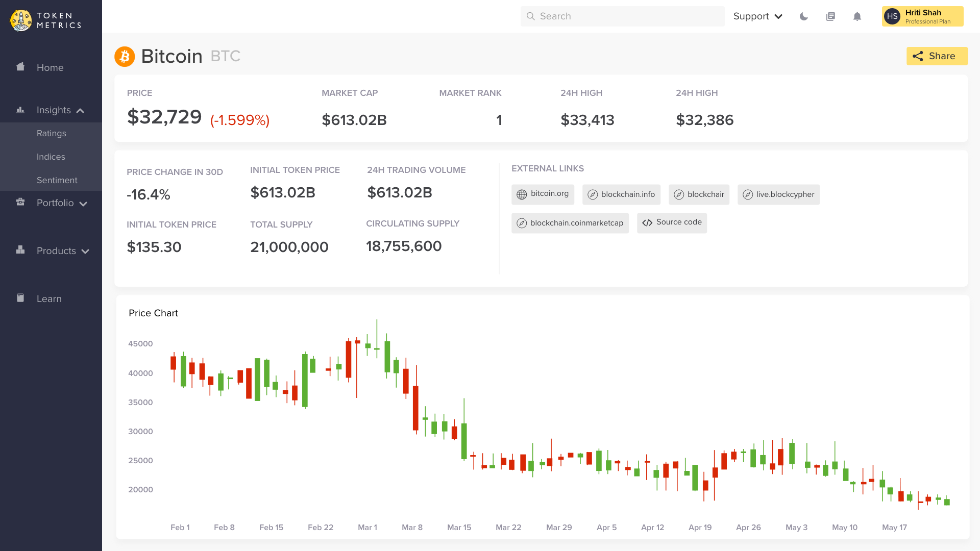980x551 pixels.
Task: Open notifications bell icon
Action: [857, 16]
